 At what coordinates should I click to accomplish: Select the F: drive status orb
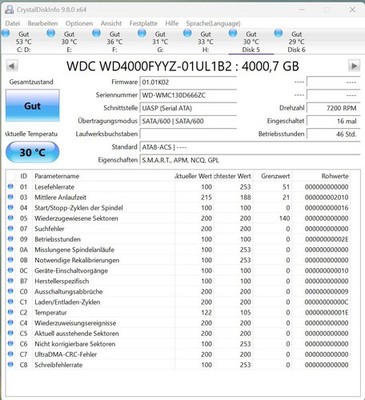pyautogui.click(x=97, y=33)
